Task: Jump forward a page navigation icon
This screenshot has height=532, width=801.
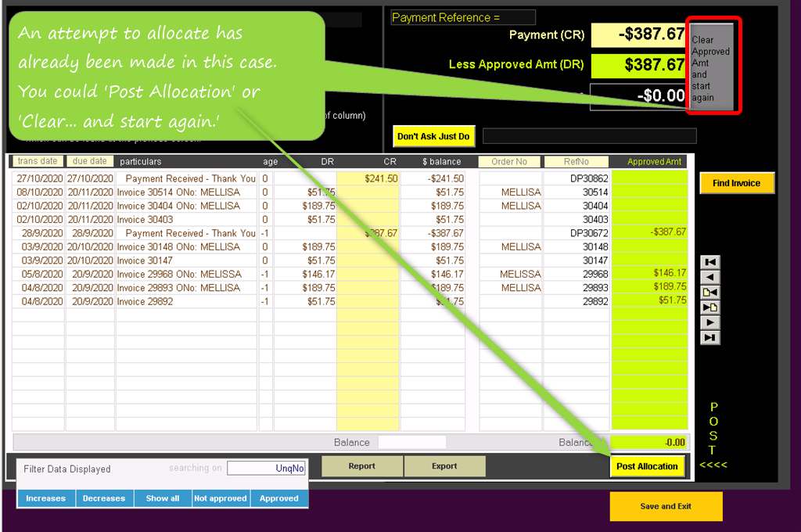Action: 710,307
